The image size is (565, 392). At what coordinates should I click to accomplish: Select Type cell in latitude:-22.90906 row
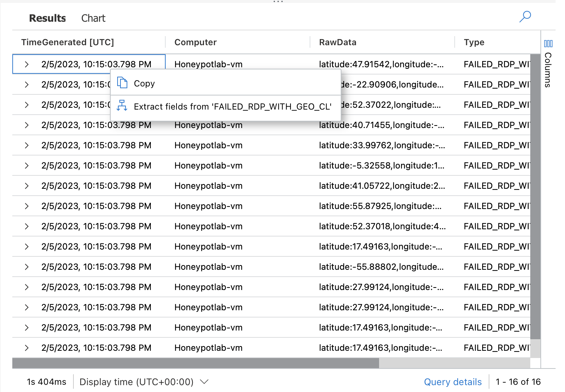(493, 85)
